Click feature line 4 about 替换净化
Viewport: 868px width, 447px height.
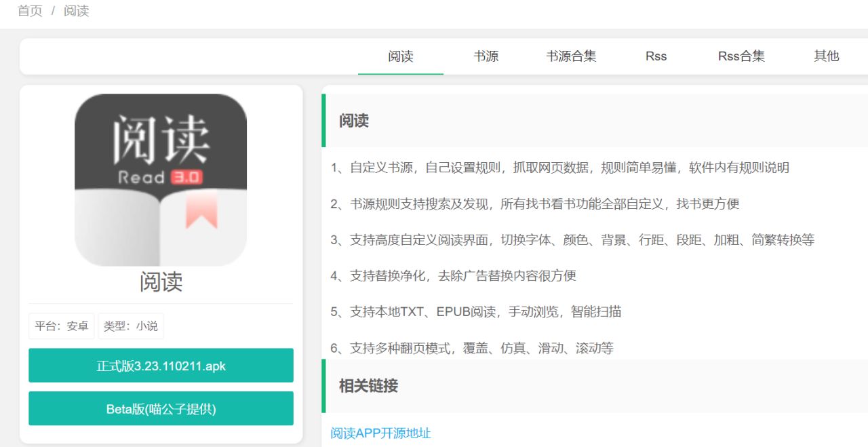tap(453, 275)
